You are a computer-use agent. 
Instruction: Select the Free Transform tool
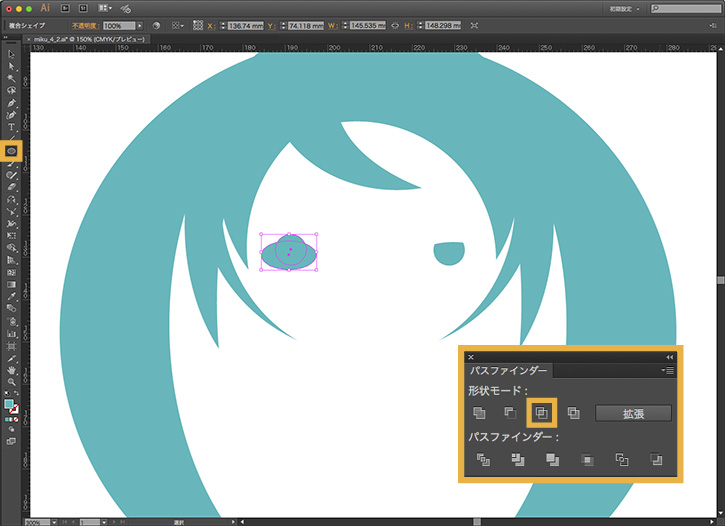pyautogui.click(x=11, y=236)
